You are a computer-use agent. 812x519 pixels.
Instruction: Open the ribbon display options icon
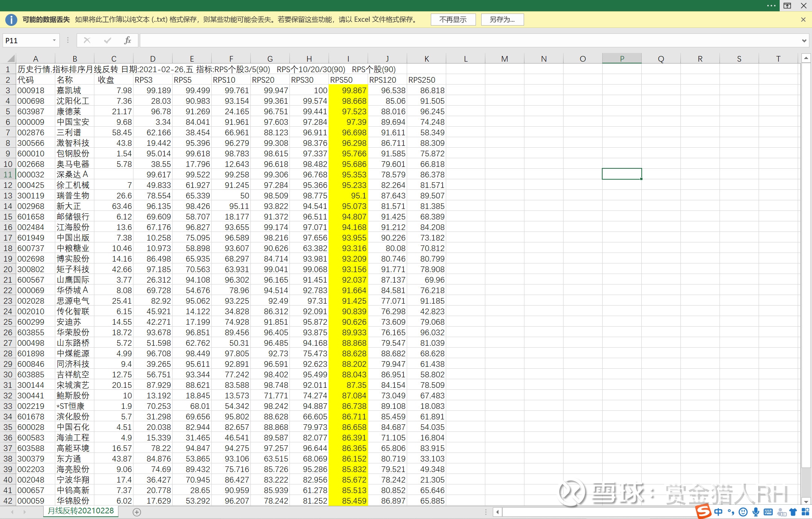click(787, 6)
